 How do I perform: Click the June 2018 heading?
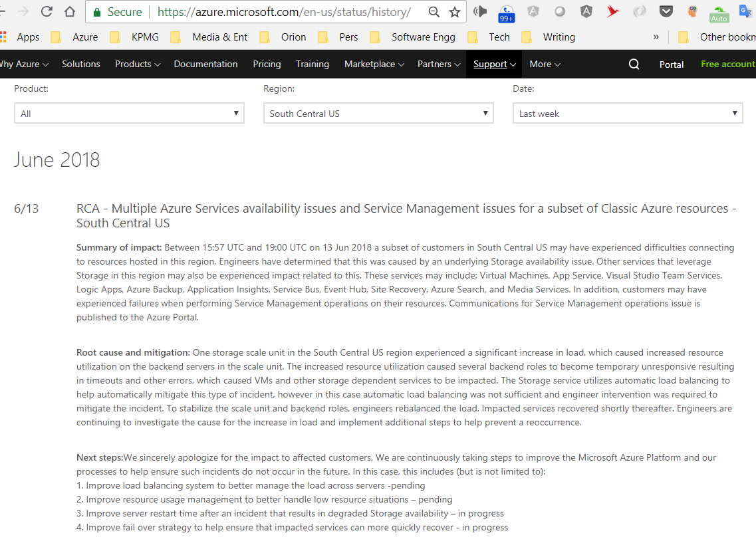click(57, 160)
